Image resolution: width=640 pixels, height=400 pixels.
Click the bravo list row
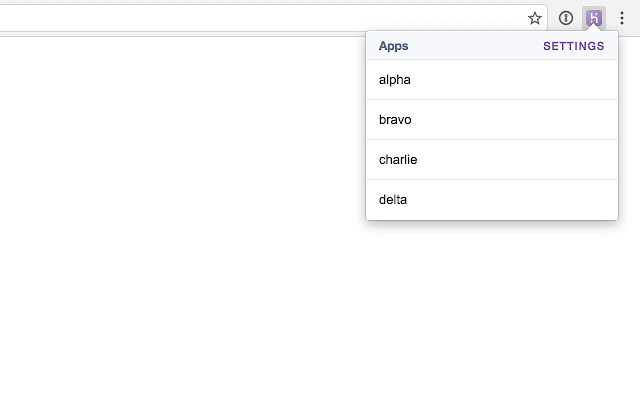point(491,120)
